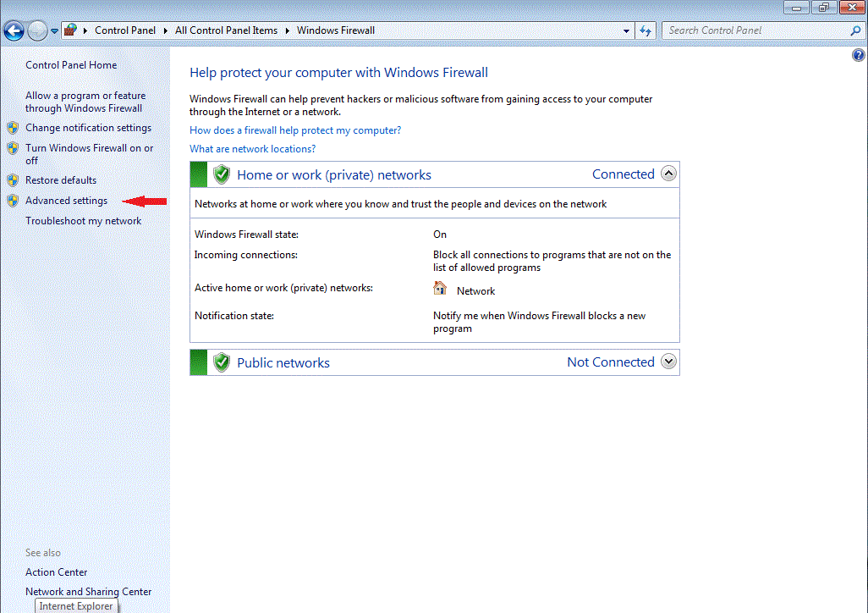
Task: Open How does a firewall help protect link
Action: [x=295, y=130]
